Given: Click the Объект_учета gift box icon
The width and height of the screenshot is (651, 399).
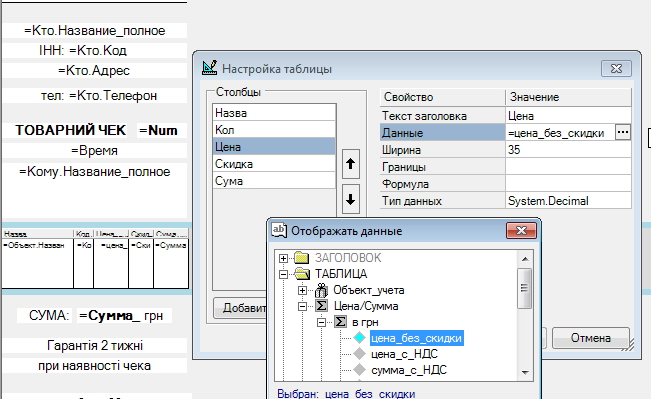Looking at the screenshot, I should [321, 290].
